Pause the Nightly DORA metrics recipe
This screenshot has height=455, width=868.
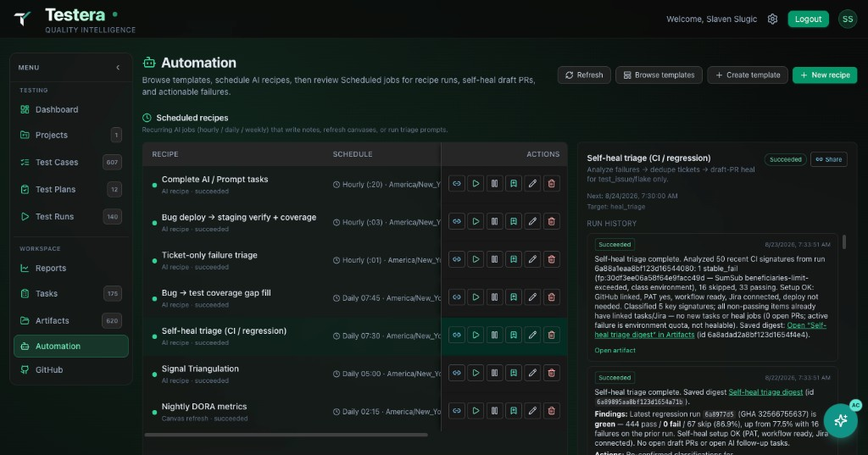pos(494,411)
